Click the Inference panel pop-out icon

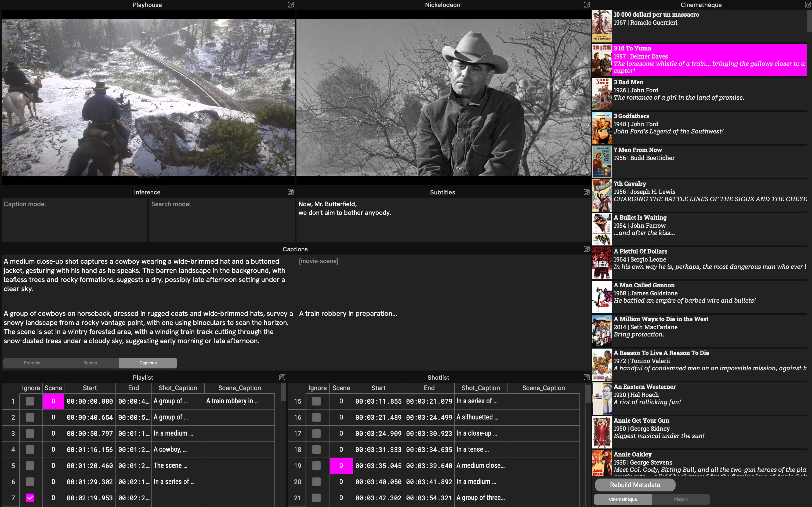tap(291, 192)
